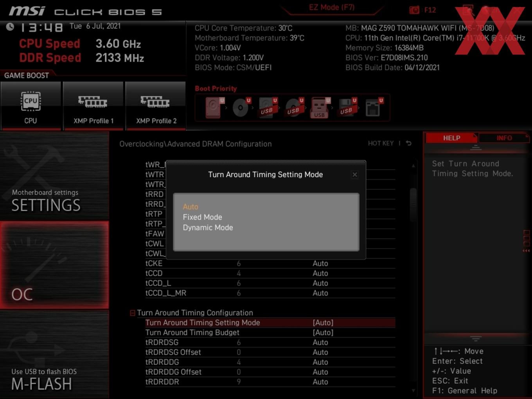Click the tRDRDDG Auto value field

click(320, 362)
